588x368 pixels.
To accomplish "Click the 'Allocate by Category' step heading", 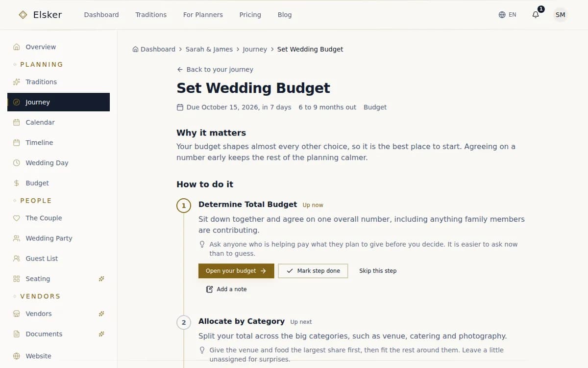I will click(x=242, y=321).
